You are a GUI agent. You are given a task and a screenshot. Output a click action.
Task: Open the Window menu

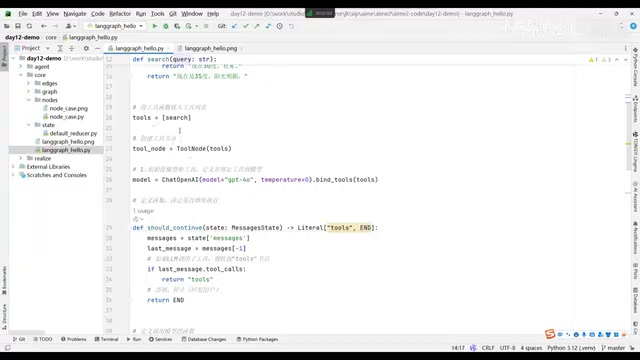click(192, 14)
